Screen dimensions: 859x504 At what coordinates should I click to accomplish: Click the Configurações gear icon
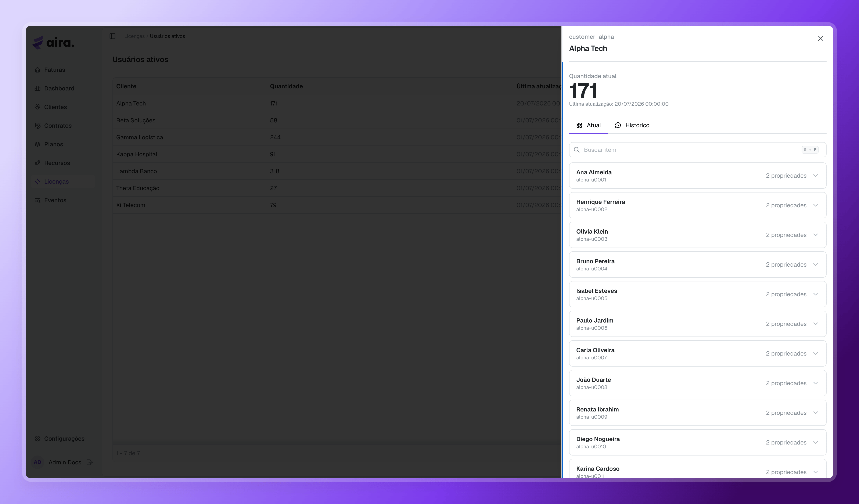point(37,439)
